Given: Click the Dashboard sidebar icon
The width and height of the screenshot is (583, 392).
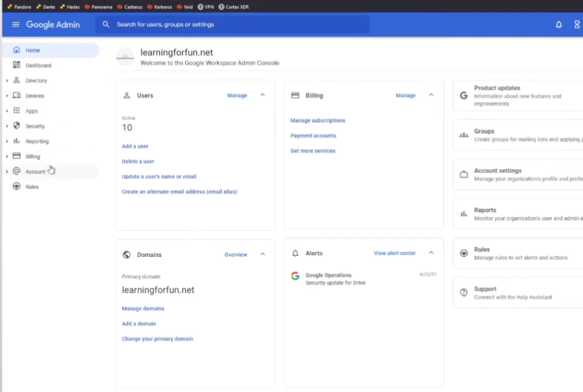Looking at the screenshot, I should [16, 65].
